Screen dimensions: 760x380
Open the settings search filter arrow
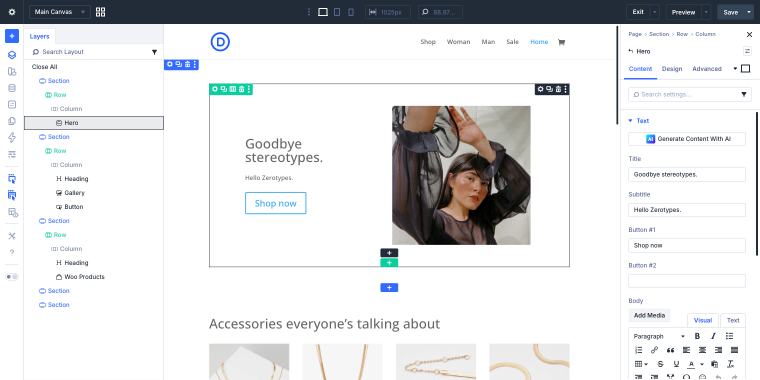tap(744, 95)
